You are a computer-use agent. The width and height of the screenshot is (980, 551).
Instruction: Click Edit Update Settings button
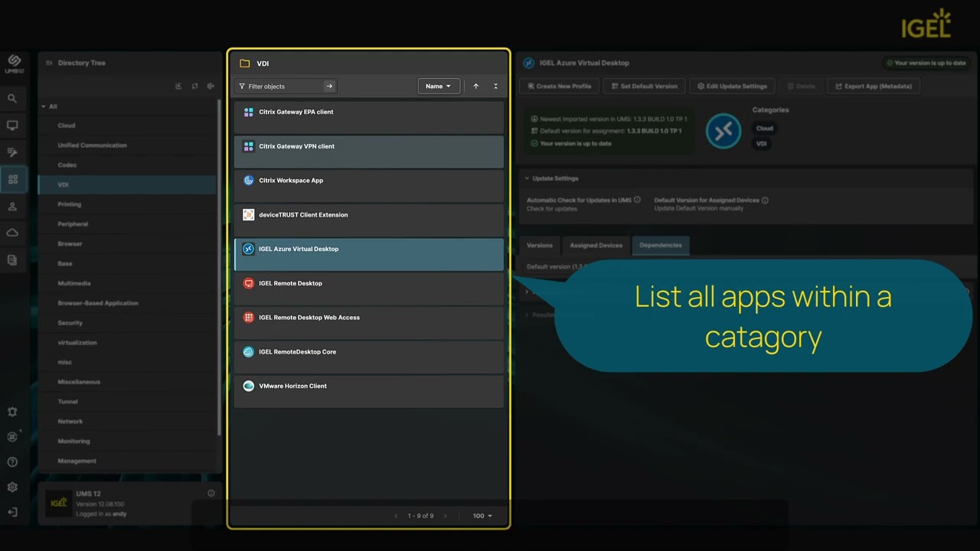pos(732,86)
